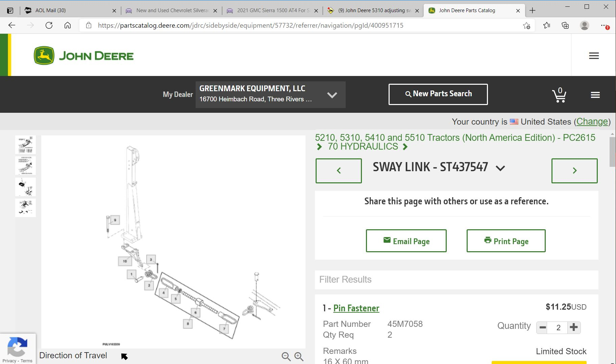This screenshot has width=616, height=364.
Task: View site lock info in address bar
Action: tap(89, 25)
